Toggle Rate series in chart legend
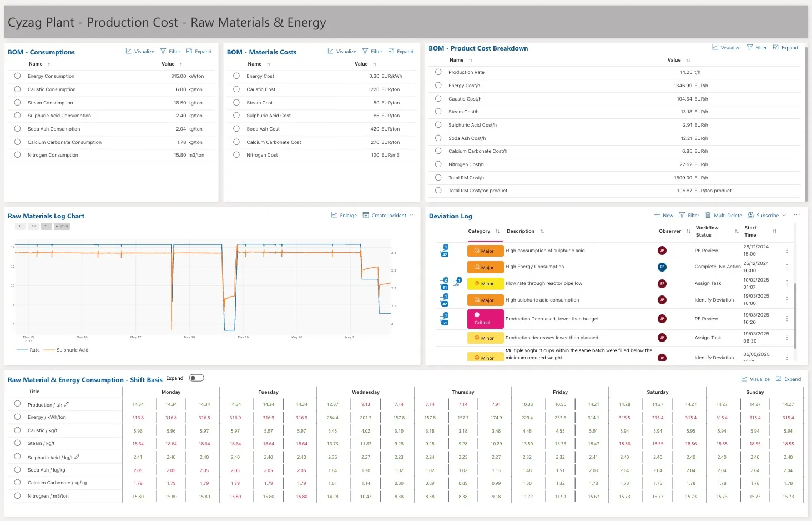This screenshot has width=812, height=521. point(28,350)
